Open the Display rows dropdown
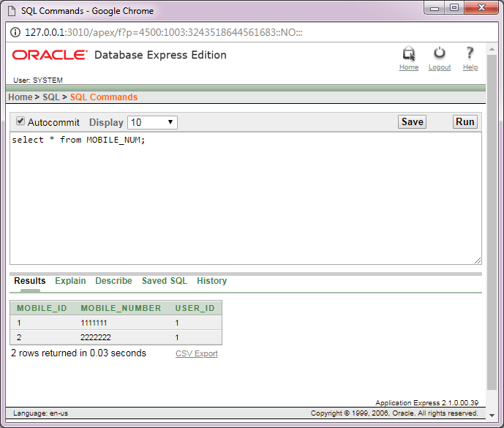The height and width of the screenshot is (428, 504). tap(152, 122)
